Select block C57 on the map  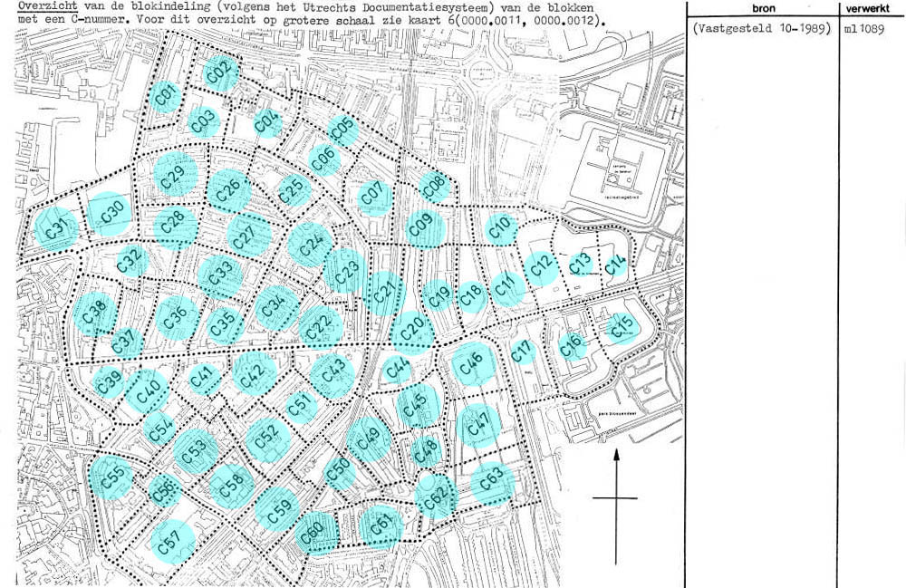click(x=171, y=542)
